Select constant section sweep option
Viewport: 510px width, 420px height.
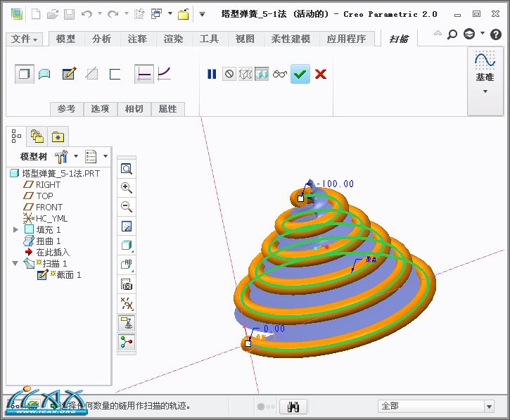144,74
